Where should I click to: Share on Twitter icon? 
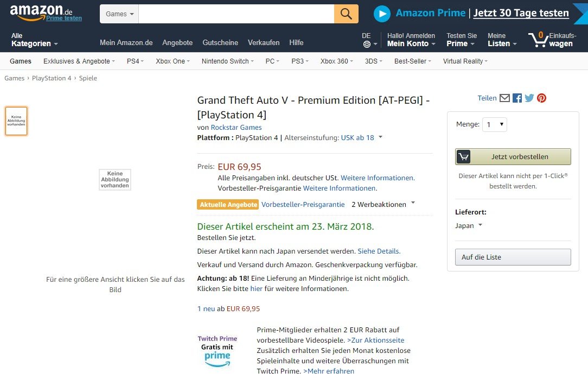529,98
